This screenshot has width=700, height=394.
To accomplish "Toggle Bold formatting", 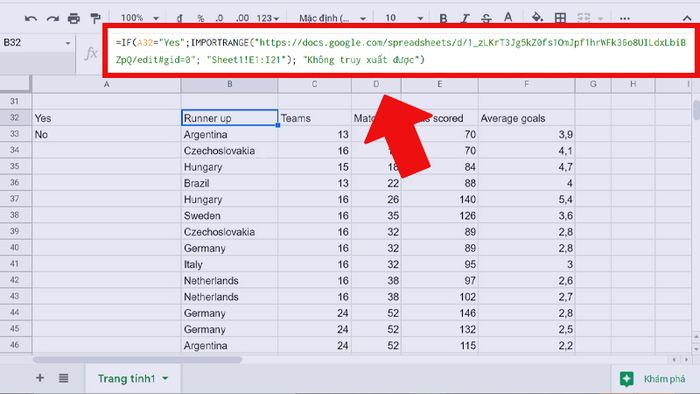I will [x=443, y=18].
